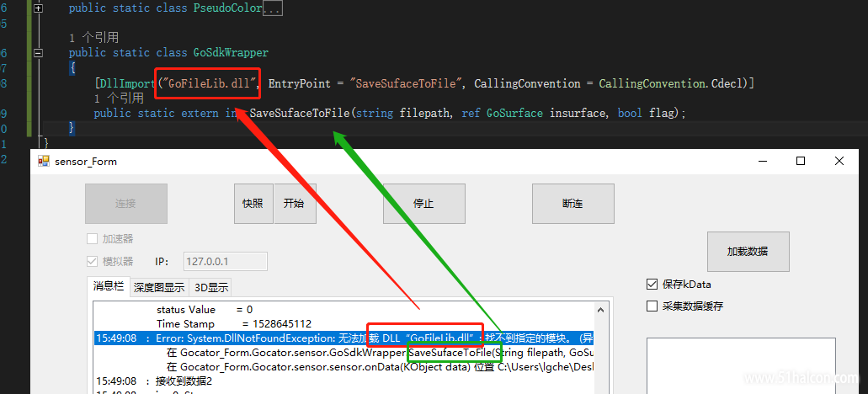Screen dimensions: 868x394
Task: Click the message log scrollbar up arrow
Action: tap(600, 309)
